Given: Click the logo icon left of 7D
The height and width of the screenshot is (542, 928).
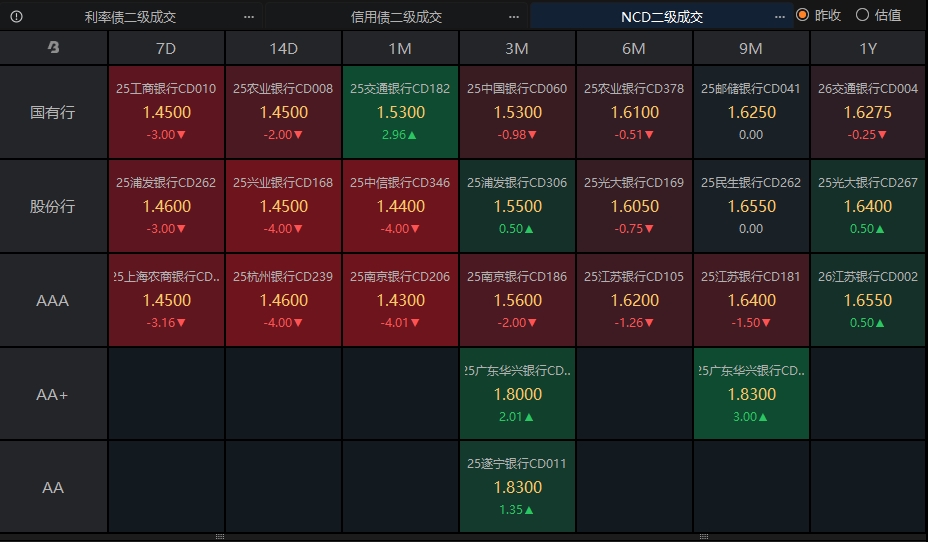Looking at the screenshot, I should click(54, 48).
